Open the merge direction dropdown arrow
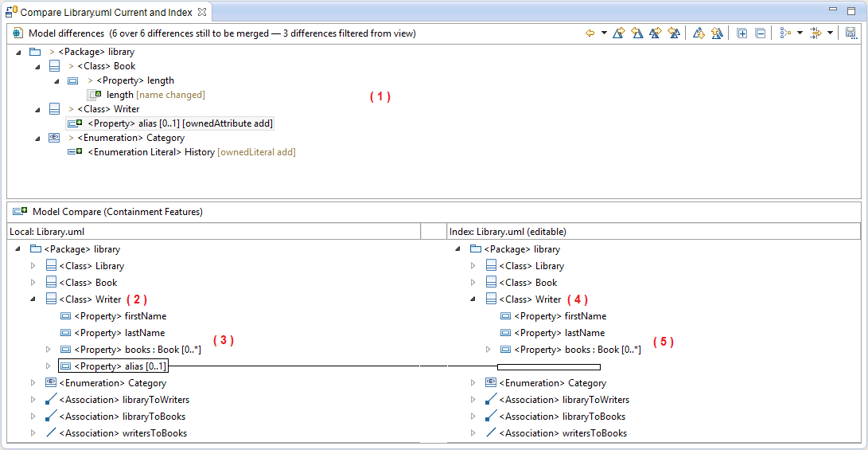 [604, 33]
